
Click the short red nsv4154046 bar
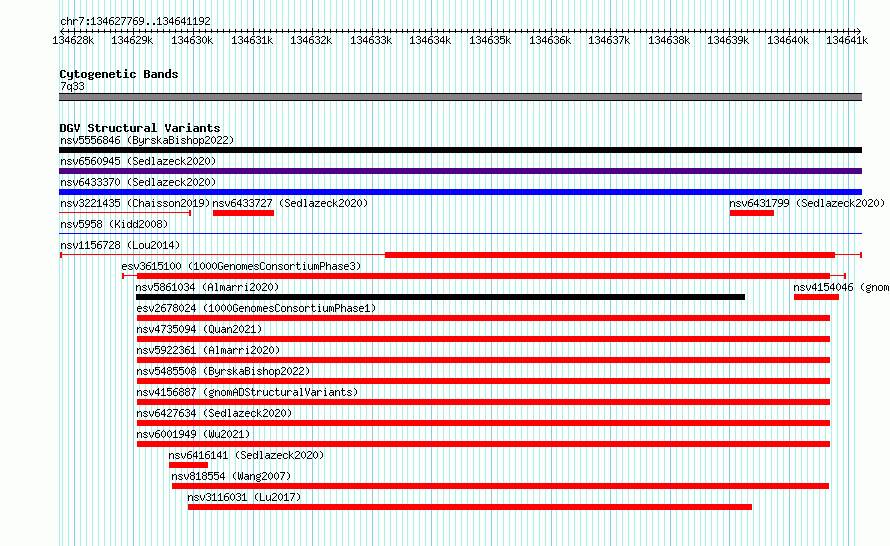tap(816, 297)
